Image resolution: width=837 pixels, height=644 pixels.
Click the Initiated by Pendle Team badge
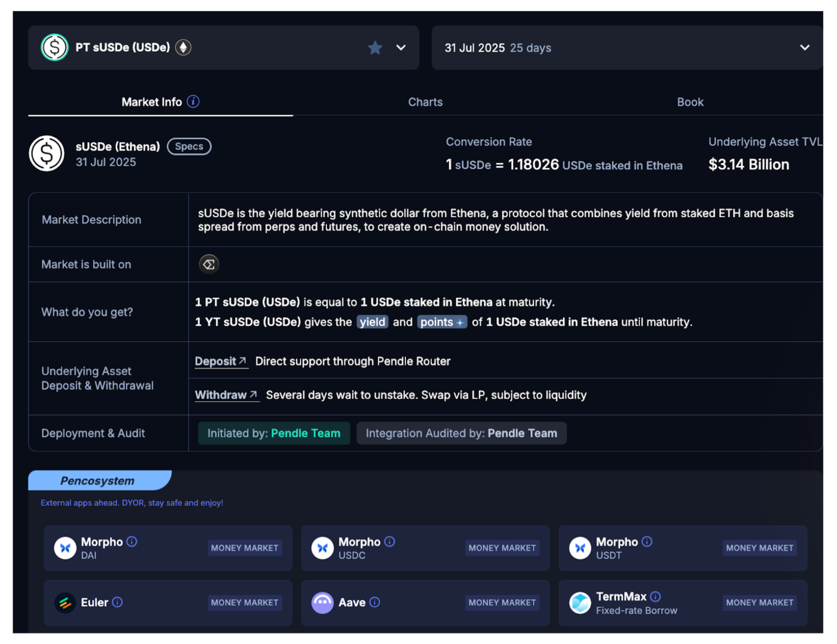[274, 433]
